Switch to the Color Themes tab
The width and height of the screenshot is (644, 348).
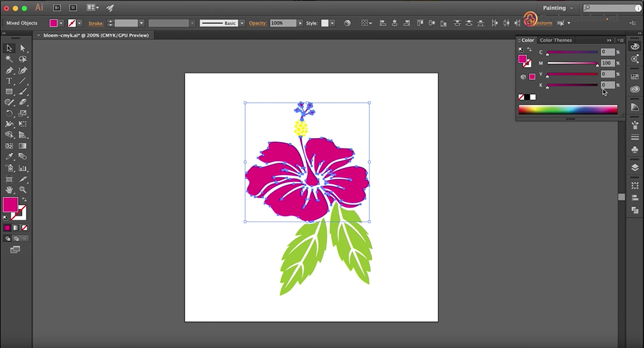pyautogui.click(x=555, y=40)
